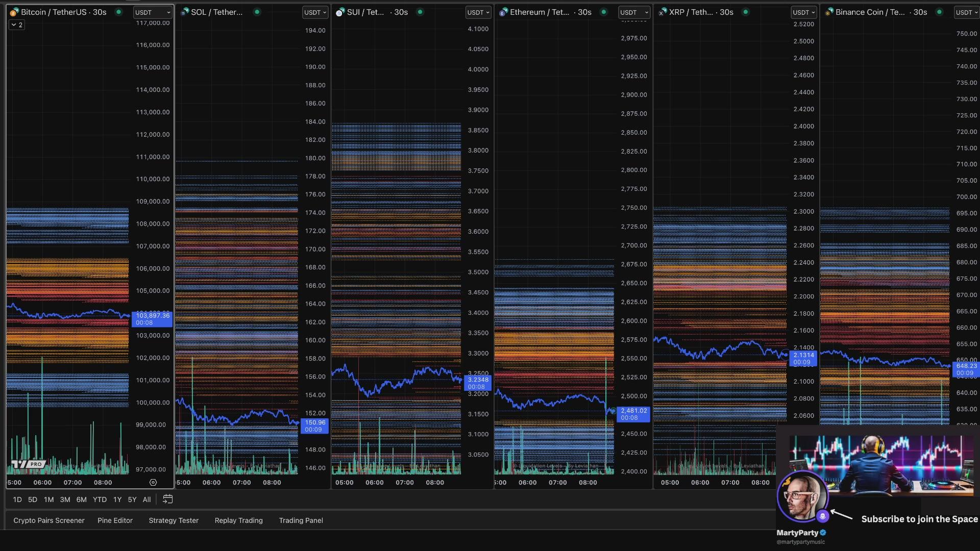The image size is (980, 551).
Task: Click the purple Space microphone badge icon
Action: [x=822, y=516]
